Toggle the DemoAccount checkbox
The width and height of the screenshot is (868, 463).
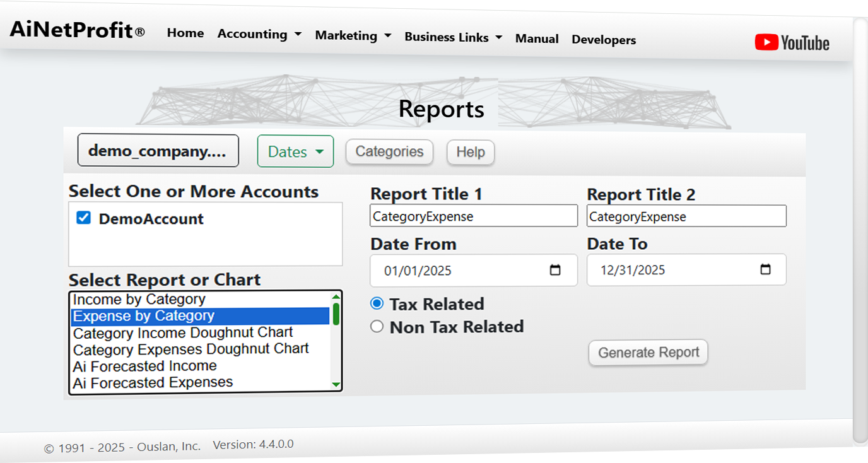coord(83,218)
